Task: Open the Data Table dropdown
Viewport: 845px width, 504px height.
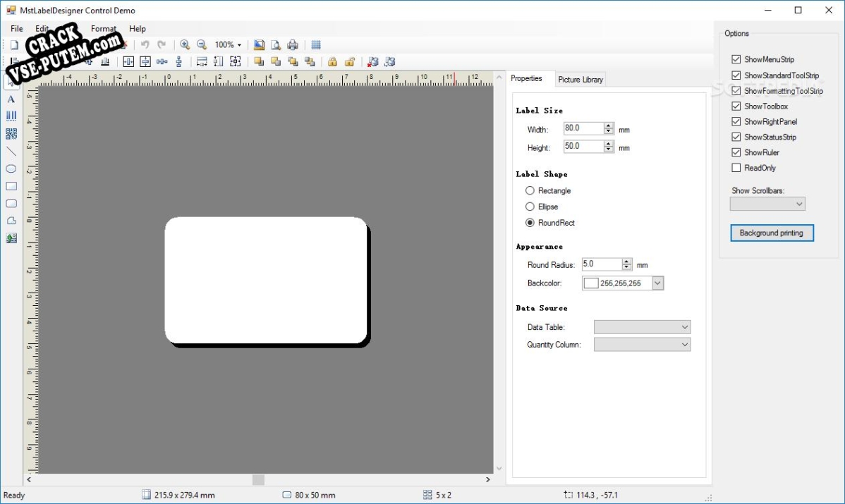Action: 641,327
